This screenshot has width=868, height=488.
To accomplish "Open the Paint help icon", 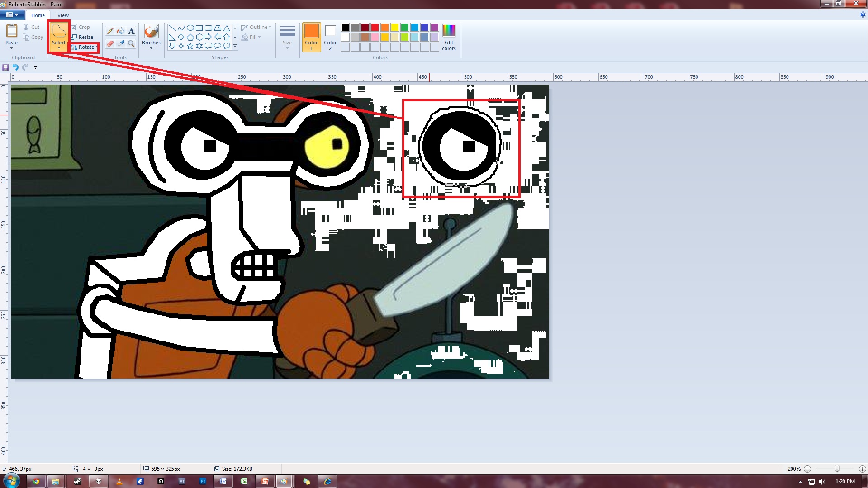I will tap(863, 15).
